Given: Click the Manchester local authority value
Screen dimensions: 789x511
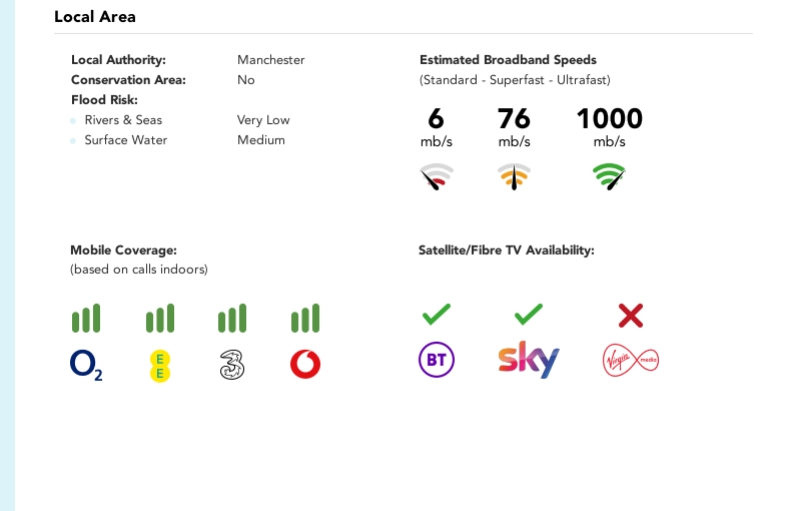Looking at the screenshot, I should (271, 60).
